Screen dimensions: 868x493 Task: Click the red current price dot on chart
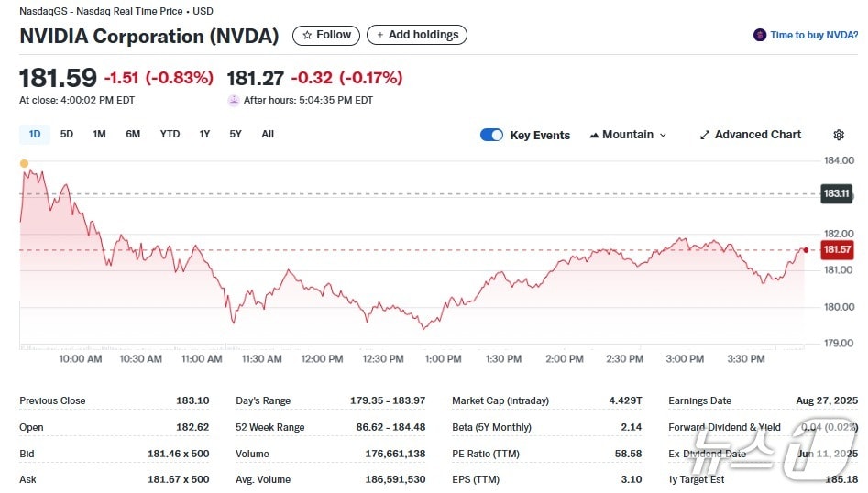tap(806, 249)
